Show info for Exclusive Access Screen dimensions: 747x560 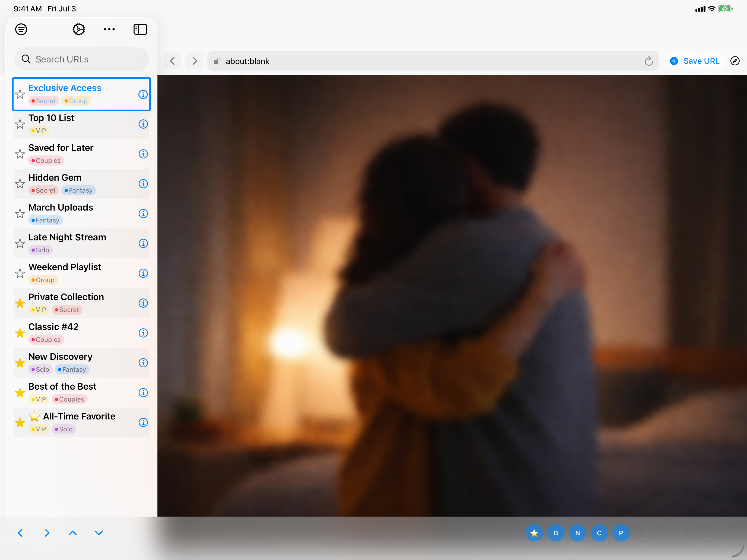[143, 94]
